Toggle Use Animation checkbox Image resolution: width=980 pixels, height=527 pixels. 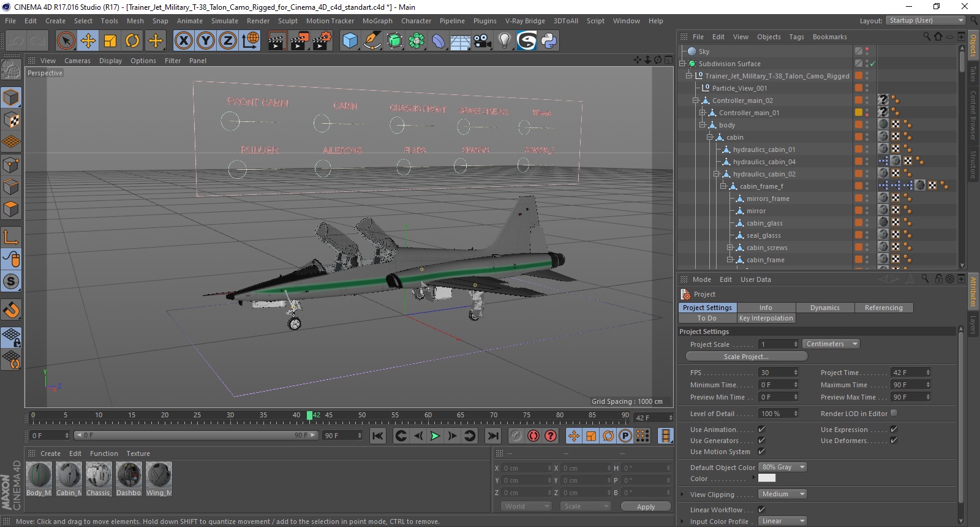(x=761, y=429)
